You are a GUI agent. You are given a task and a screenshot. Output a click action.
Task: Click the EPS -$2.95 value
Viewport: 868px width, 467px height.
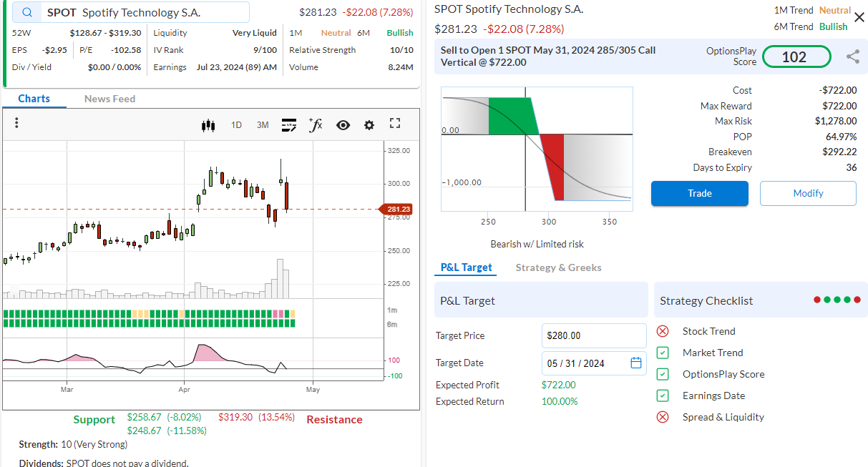click(x=54, y=50)
